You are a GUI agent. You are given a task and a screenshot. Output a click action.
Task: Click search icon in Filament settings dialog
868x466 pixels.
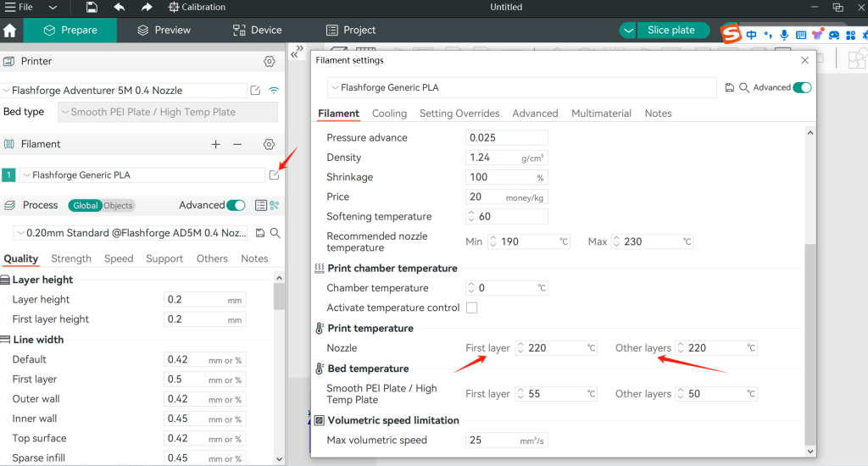pos(743,88)
